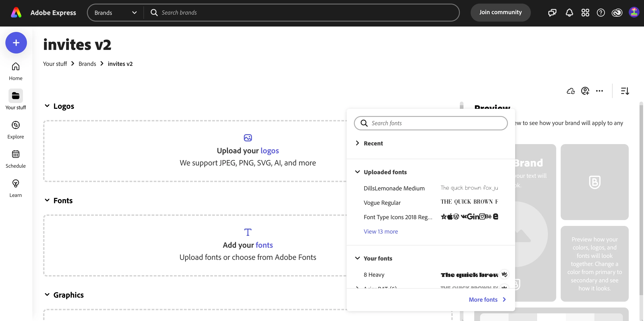Screen dimensions: 644x321
Task: Collapse the Uploaded fonts section
Action: click(357, 172)
